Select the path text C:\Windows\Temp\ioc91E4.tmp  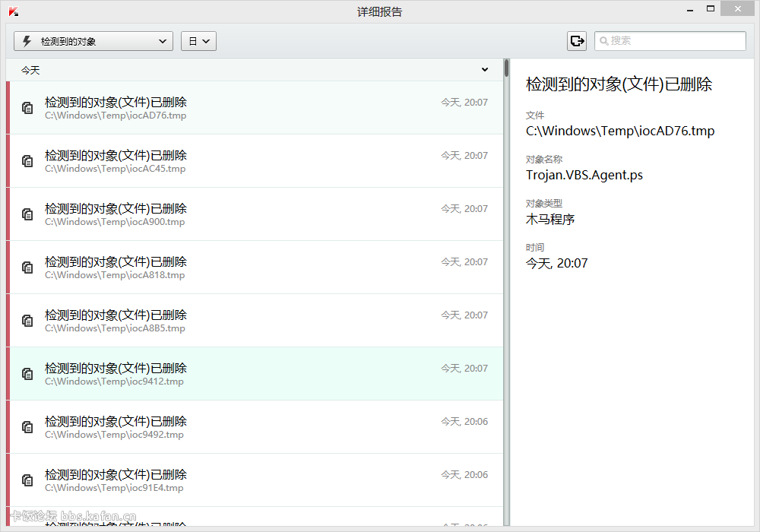114,489
